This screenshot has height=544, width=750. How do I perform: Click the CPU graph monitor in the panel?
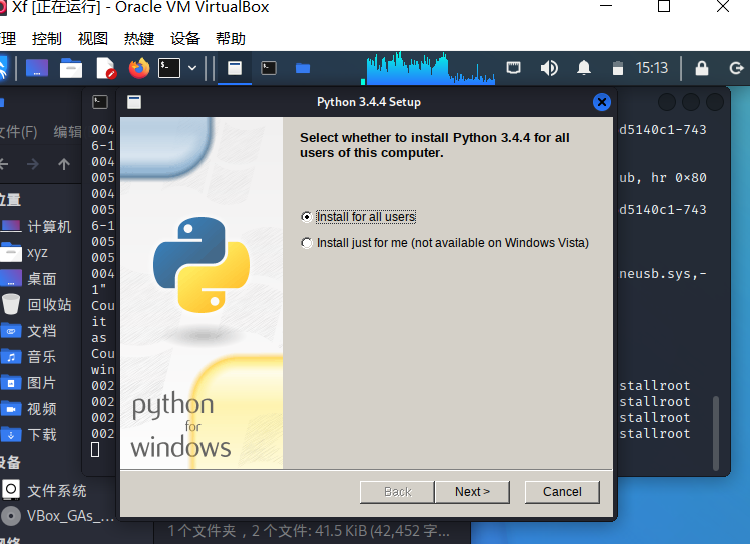point(428,68)
